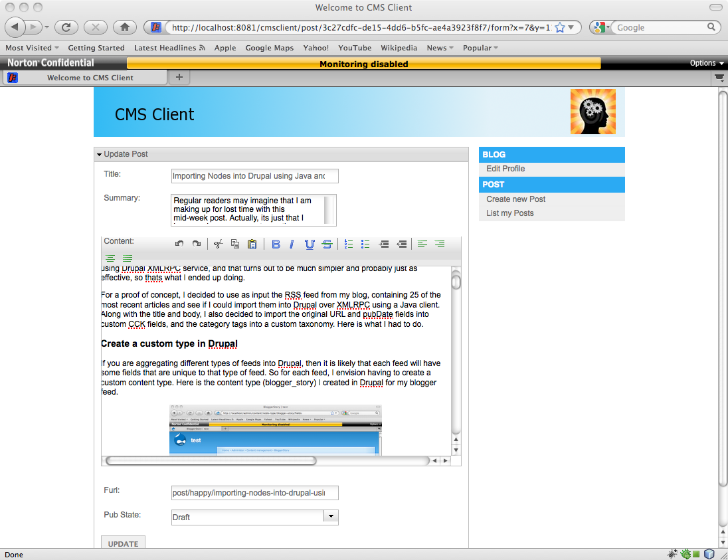Image resolution: width=728 pixels, height=560 pixels.
Task: Go to browser home page
Action: tap(125, 27)
